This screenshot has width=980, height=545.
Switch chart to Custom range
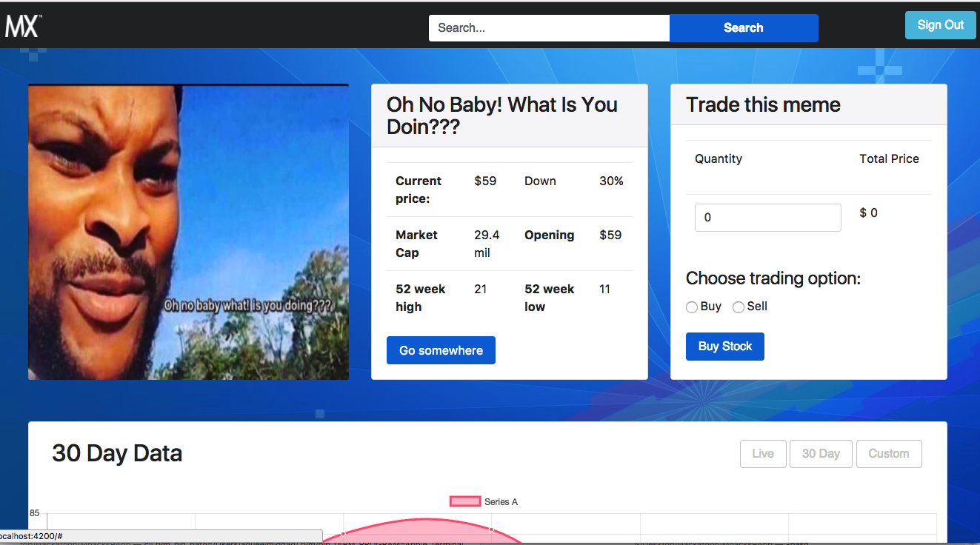pyautogui.click(x=889, y=454)
